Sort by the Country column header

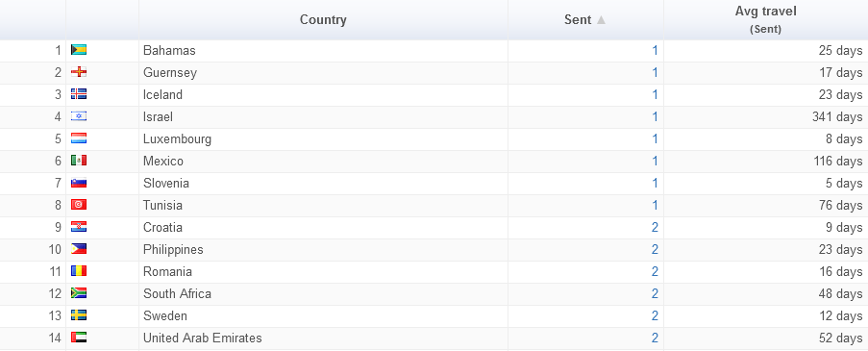pos(323,20)
